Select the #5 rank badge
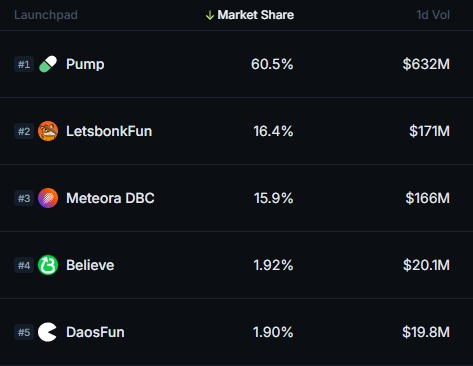 [24, 332]
